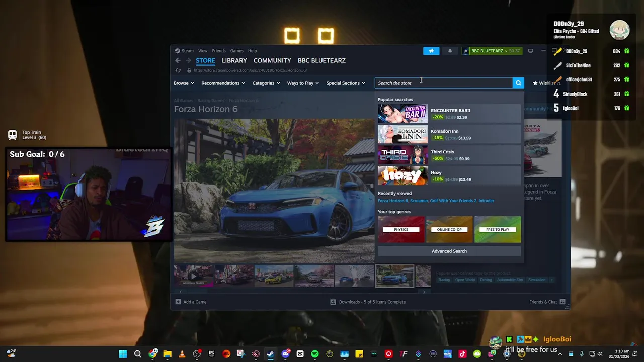
Task: Click the Friends & Chat grid icon
Action: (562, 302)
